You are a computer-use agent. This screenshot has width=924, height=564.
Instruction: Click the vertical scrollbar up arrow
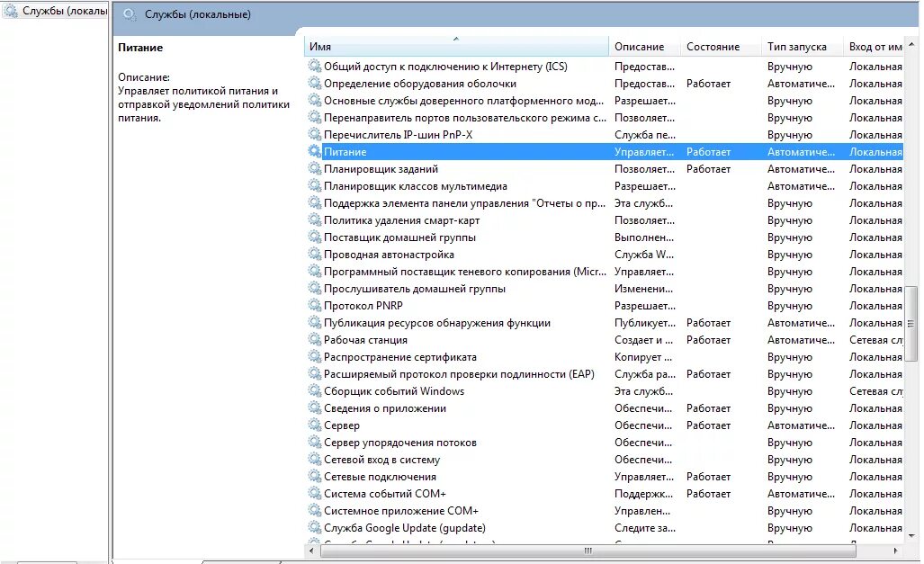tap(911, 44)
